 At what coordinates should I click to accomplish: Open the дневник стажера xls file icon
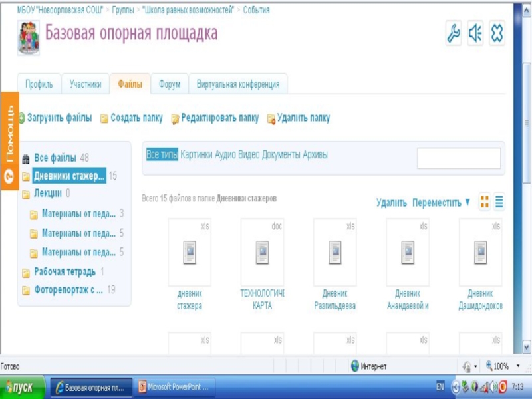coord(190,252)
